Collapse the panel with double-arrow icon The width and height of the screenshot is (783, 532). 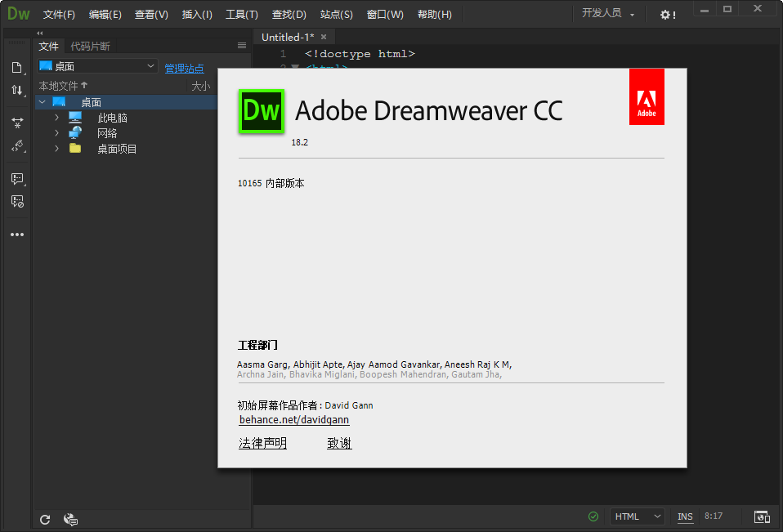(x=40, y=33)
